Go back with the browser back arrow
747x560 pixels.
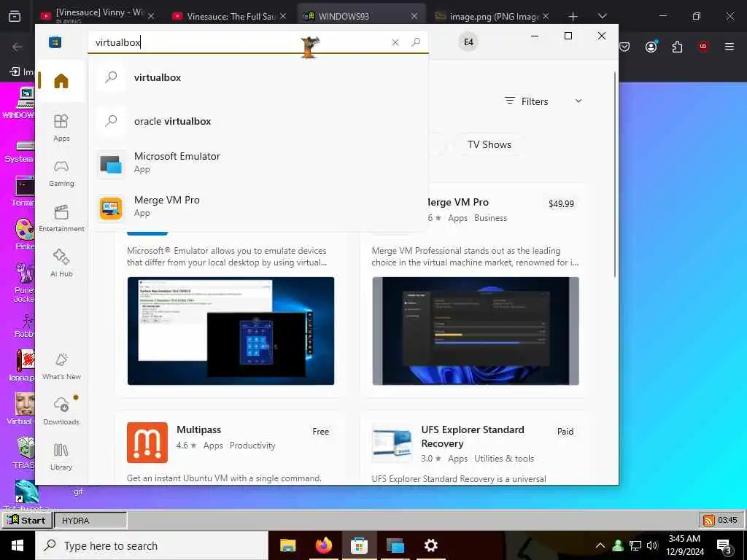click(18, 47)
